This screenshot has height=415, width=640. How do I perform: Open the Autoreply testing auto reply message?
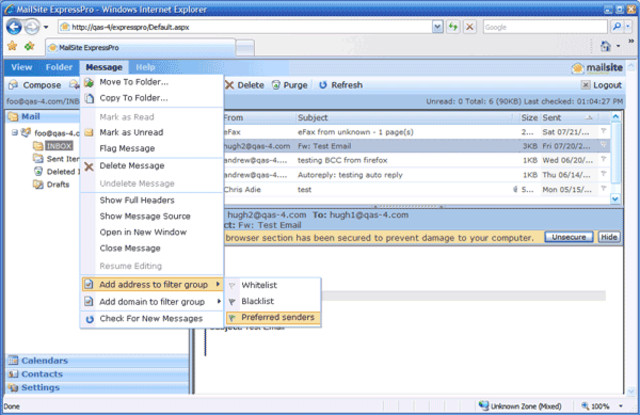pos(416,175)
